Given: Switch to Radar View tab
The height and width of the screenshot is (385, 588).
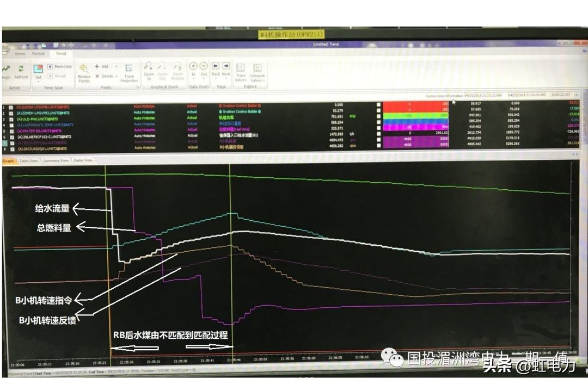Looking at the screenshot, I should click(x=83, y=160).
